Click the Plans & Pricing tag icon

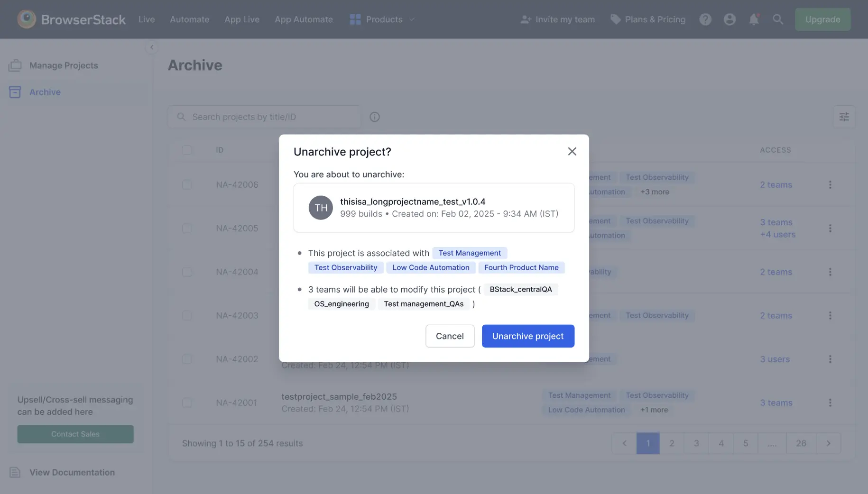coord(616,19)
